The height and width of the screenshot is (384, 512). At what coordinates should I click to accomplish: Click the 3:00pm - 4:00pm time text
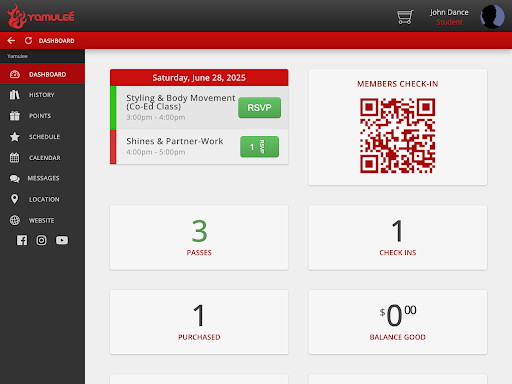(x=156, y=117)
